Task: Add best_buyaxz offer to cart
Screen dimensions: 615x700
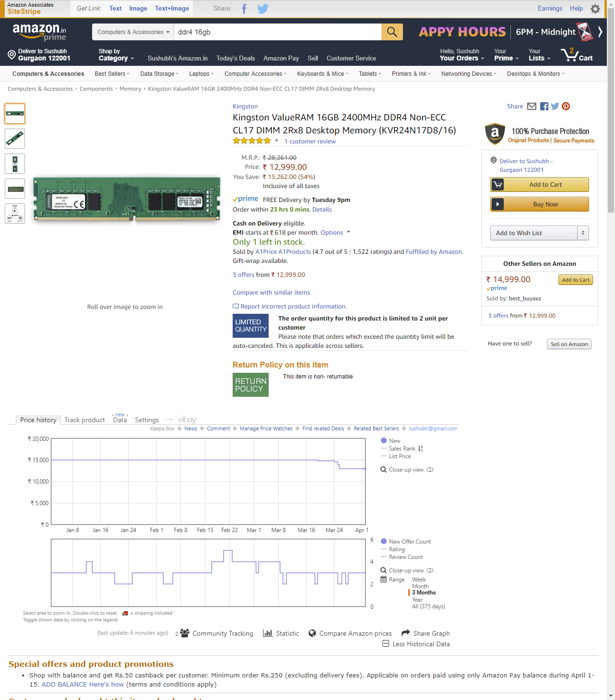Action: [x=576, y=280]
